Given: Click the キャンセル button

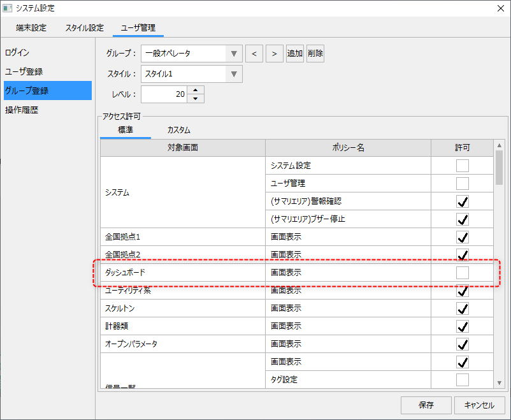Looking at the screenshot, I should click(479, 405).
